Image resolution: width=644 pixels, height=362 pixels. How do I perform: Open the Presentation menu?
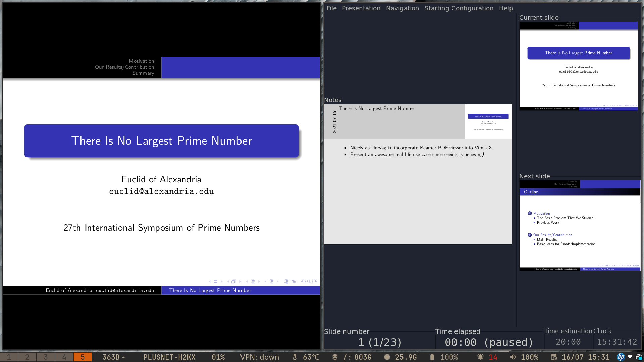pyautogui.click(x=361, y=8)
